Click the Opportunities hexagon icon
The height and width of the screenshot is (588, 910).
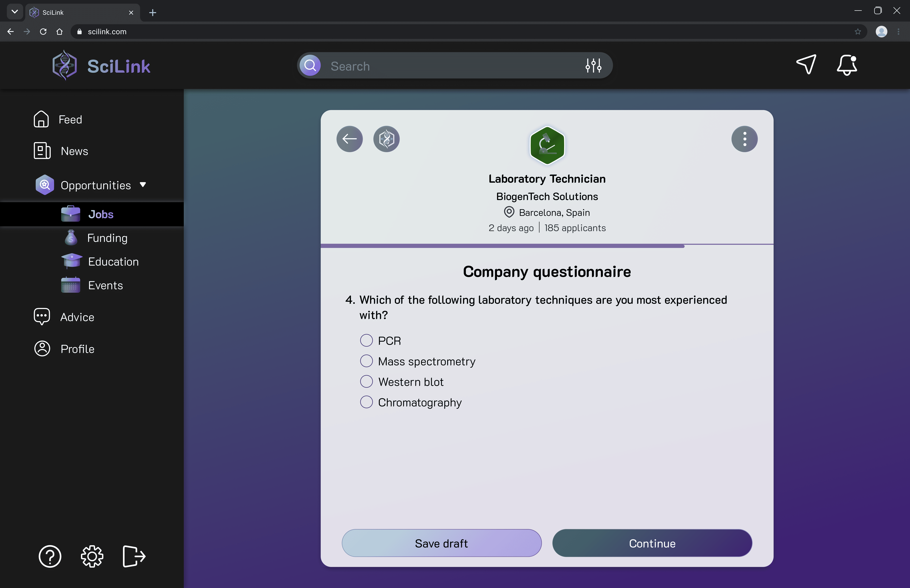(x=45, y=185)
